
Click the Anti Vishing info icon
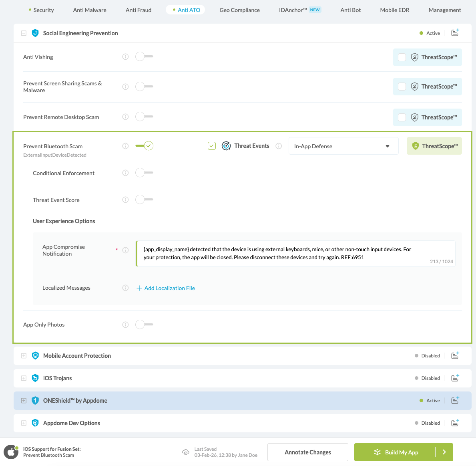(x=125, y=57)
